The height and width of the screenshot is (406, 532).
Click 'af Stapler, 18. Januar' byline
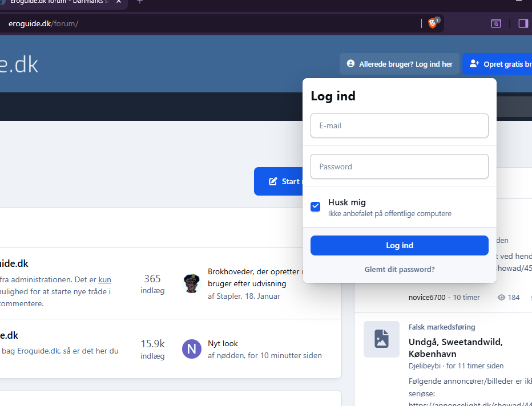(244, 296)
